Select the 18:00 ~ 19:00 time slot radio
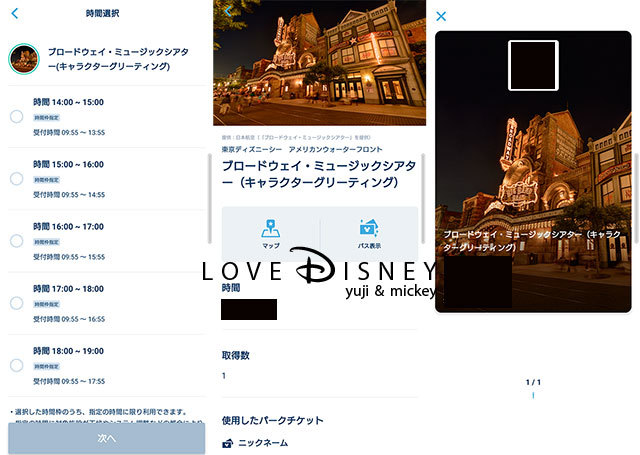640x455 pixels. 16,365
